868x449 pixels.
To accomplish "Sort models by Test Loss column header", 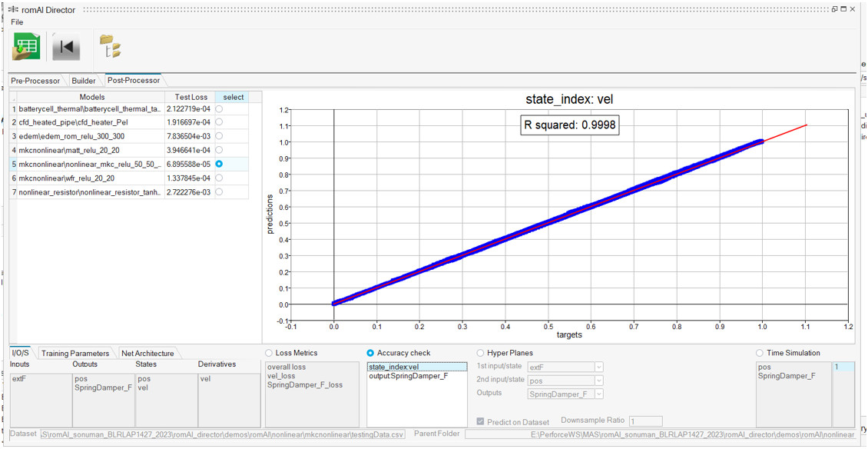I will pos(190,97).
